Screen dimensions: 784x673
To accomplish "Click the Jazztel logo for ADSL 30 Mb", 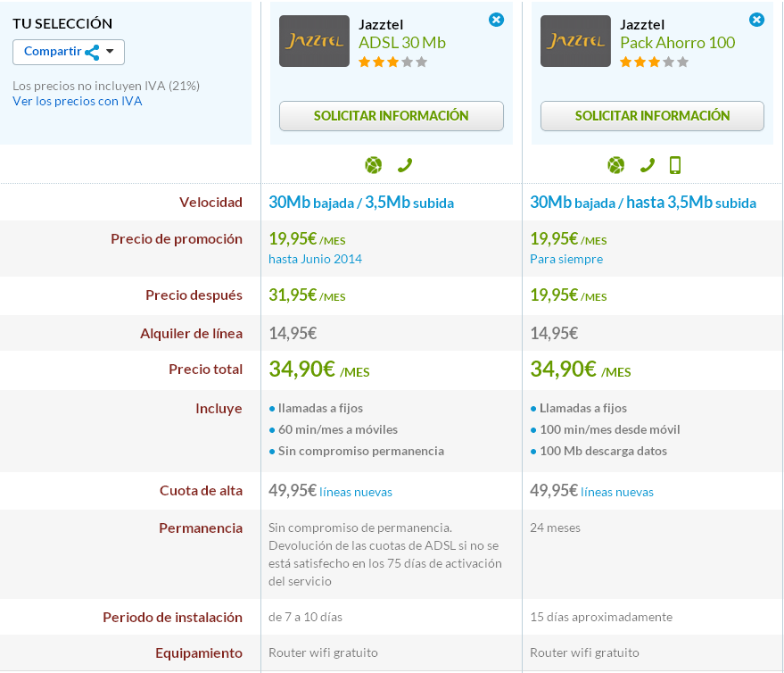I will (314, 41).
